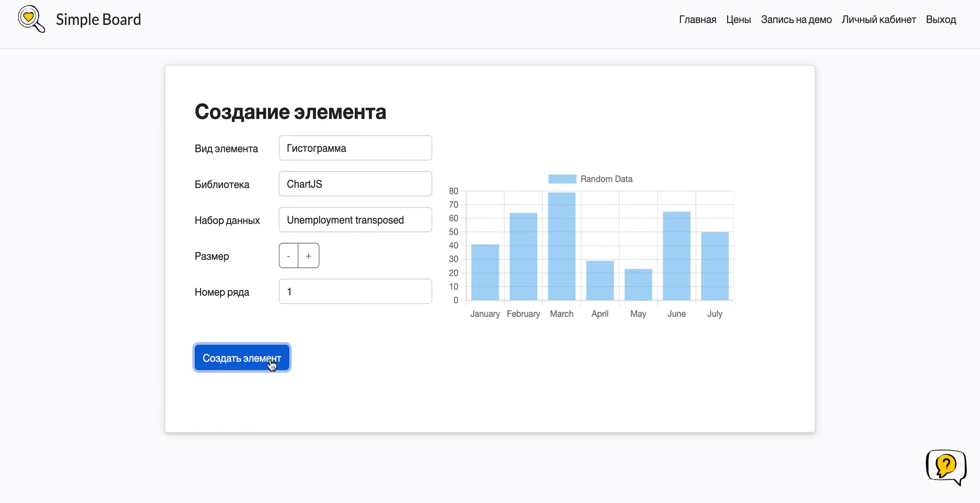Click the Библиотека label
Image resolution: width=980 pixels, height=503 pixels.
pos(222,185)
